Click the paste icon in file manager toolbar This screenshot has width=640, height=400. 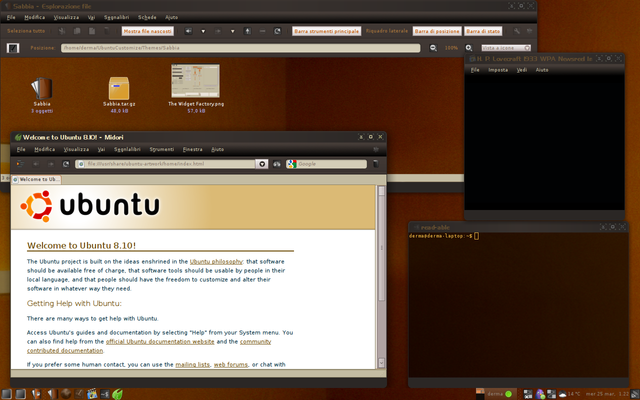coord(92,31)
